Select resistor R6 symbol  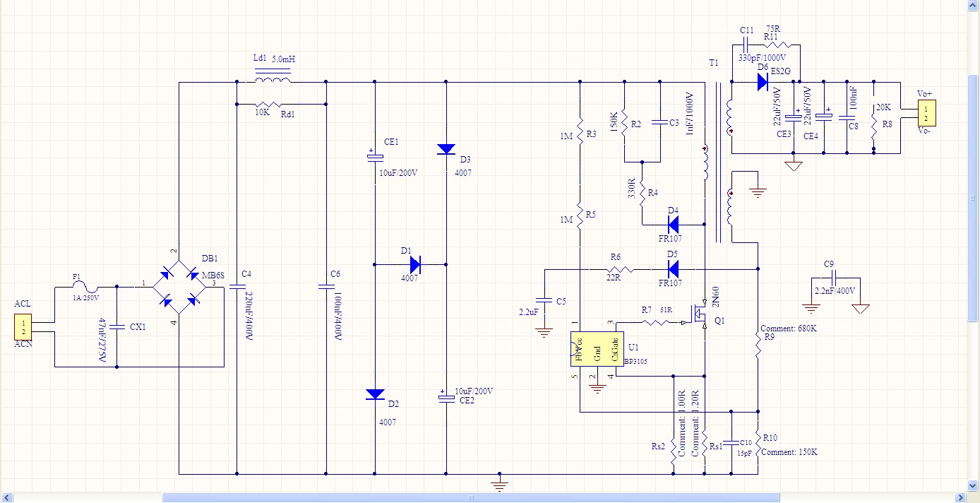[620, 269]
